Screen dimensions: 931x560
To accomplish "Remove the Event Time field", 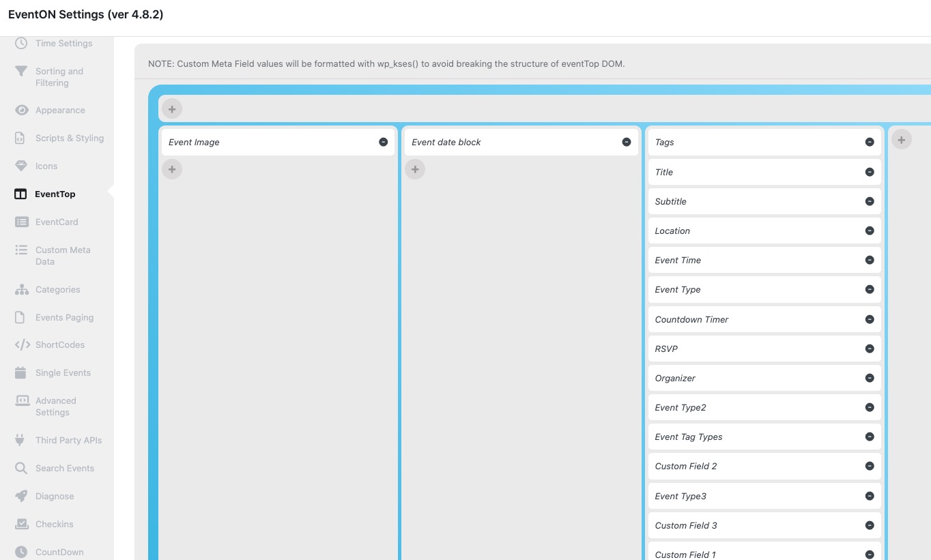I will tap(870, 260).
